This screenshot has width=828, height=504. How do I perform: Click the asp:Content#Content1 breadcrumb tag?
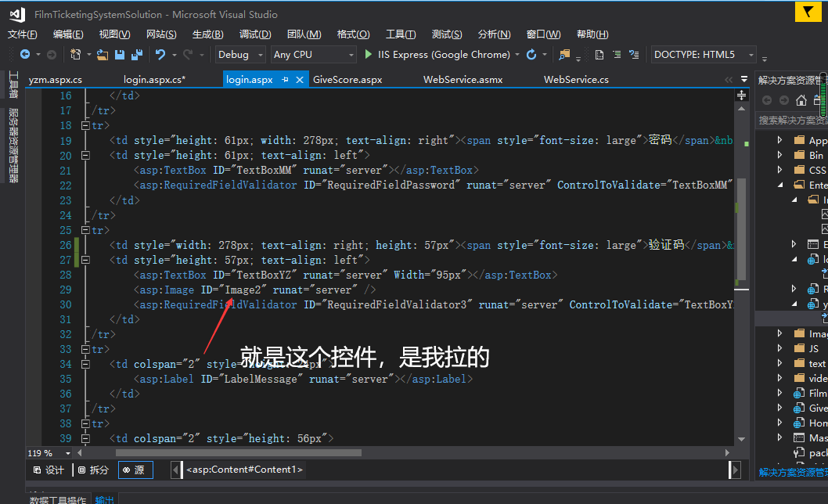click(244, 470)
